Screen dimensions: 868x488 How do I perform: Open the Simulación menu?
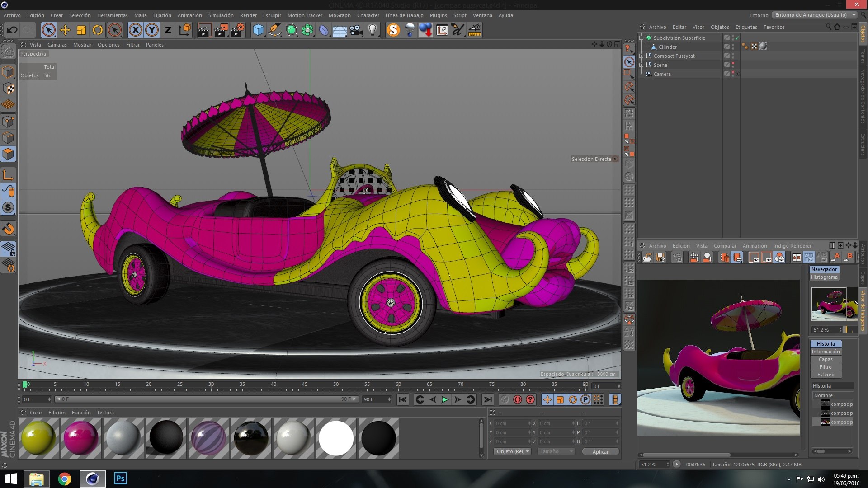click(x=221, y=15)
